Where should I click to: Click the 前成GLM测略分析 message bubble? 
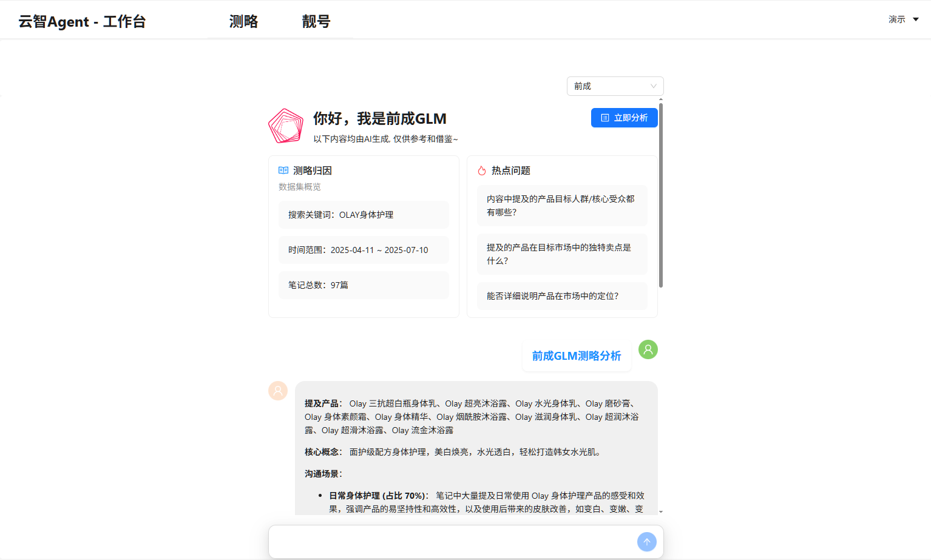tap(577, 356)
